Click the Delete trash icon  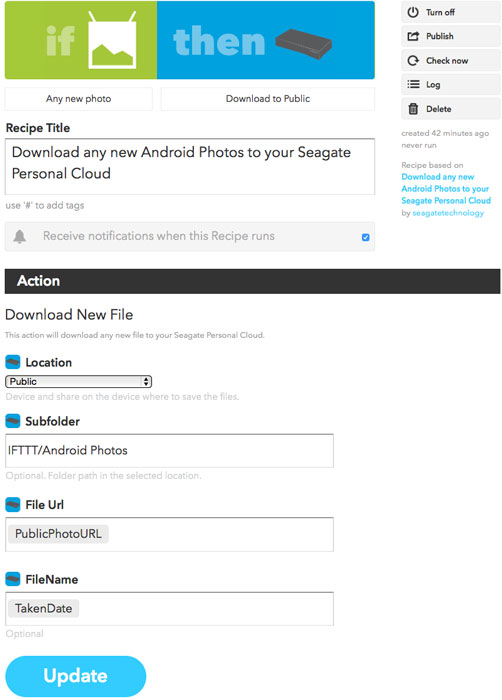coord(413,108)
